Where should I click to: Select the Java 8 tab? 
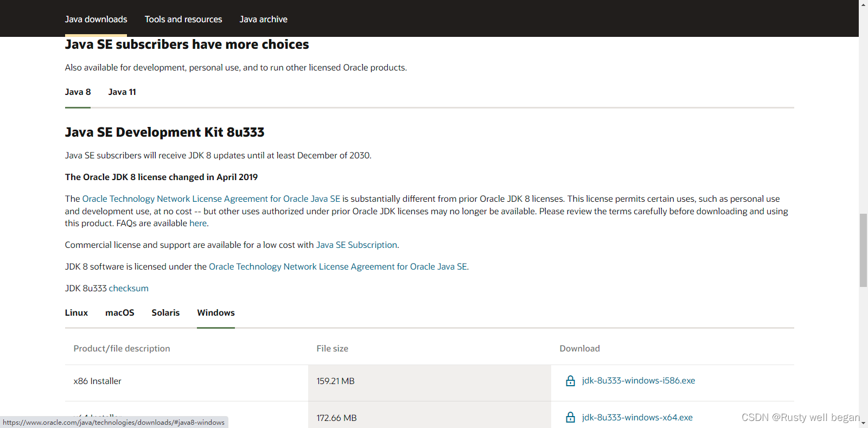tap(78, 92)
